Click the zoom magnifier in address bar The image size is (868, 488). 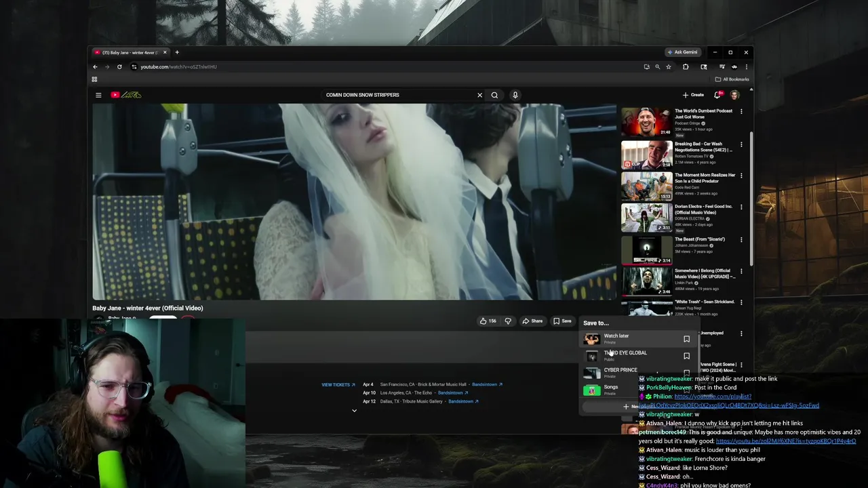point(657,66)
